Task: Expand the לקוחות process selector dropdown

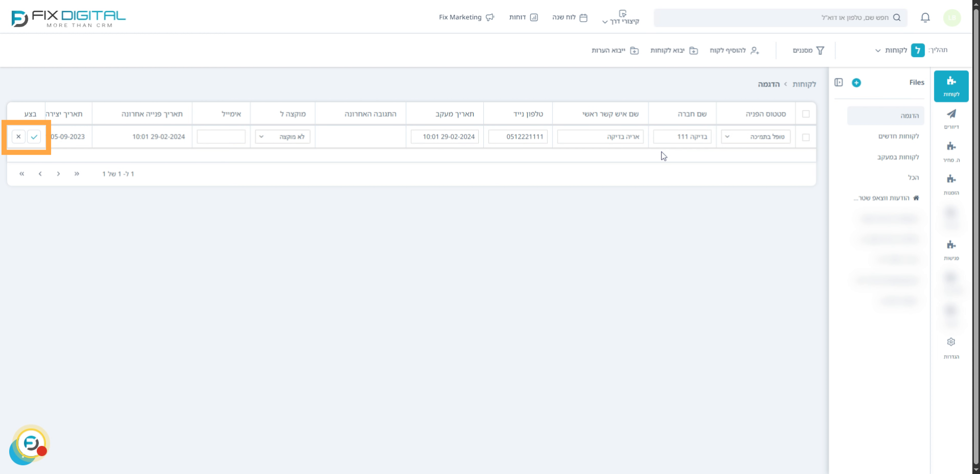Action: pyautogui.click(x=891, y=50)
